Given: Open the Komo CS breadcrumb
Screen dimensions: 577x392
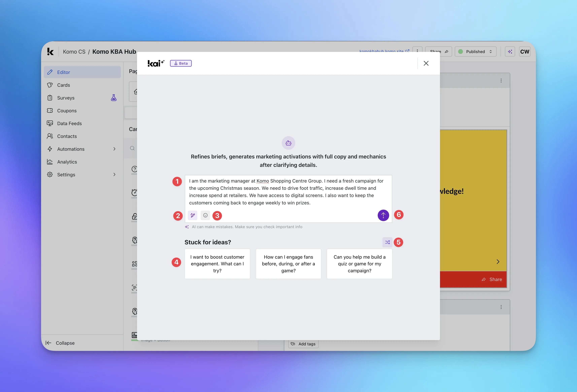Looking at the screenshot, I should 74,52.
